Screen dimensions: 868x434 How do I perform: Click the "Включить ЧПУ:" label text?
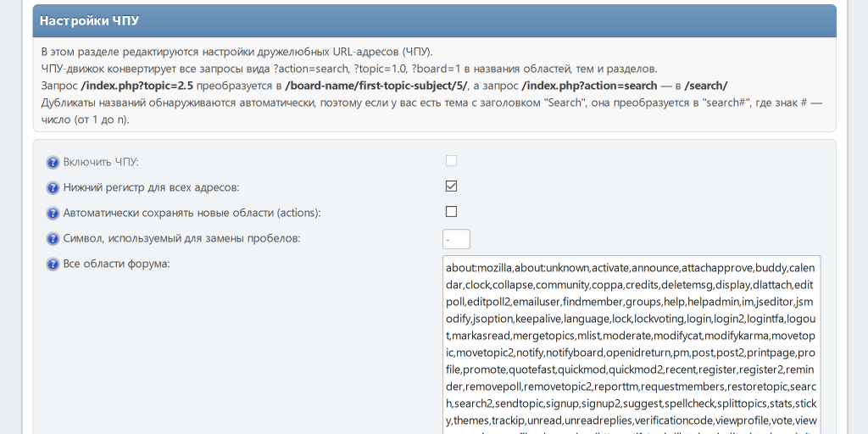[x=100, y=161]
